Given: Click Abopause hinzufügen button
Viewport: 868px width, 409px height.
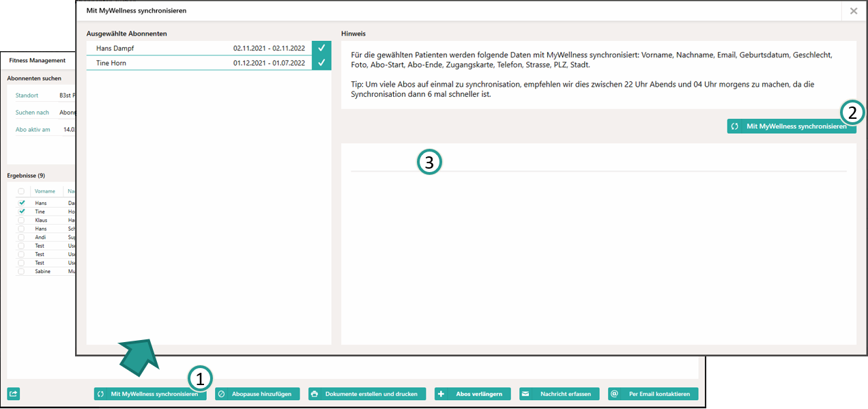Looking at the screenshot, I should coord(257,394).
